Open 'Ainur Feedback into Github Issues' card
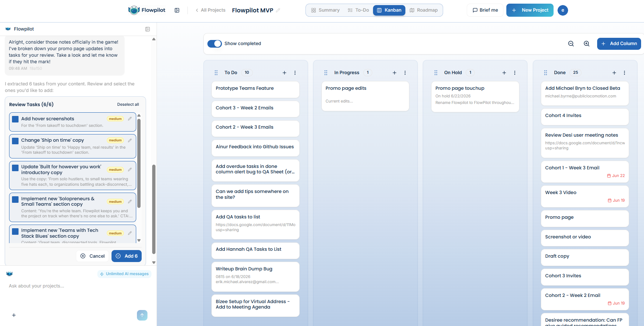This screenshot has width=644, height=326. (x=255, y=148)
